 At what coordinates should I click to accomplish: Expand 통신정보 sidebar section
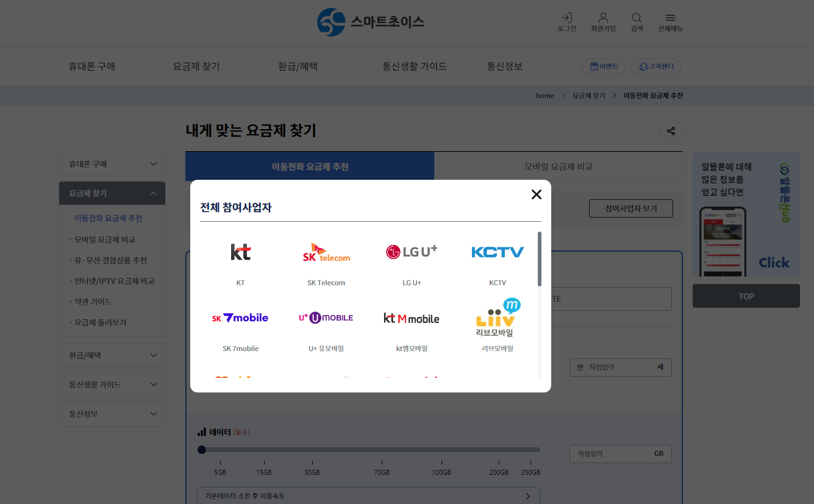112,414
